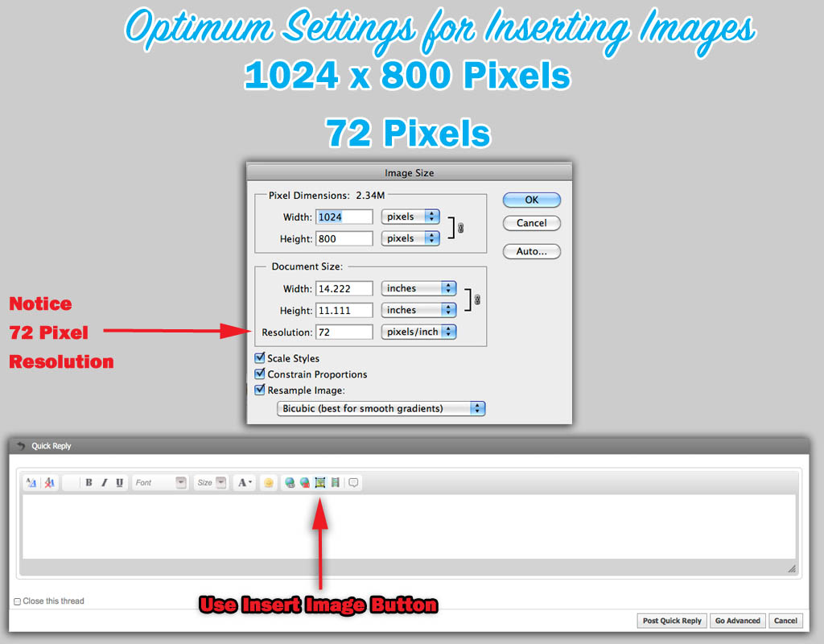This screenshot has height=644, width=824.
Task: Click the Post Quick Reply button
Action: click(x=672, y=621)
